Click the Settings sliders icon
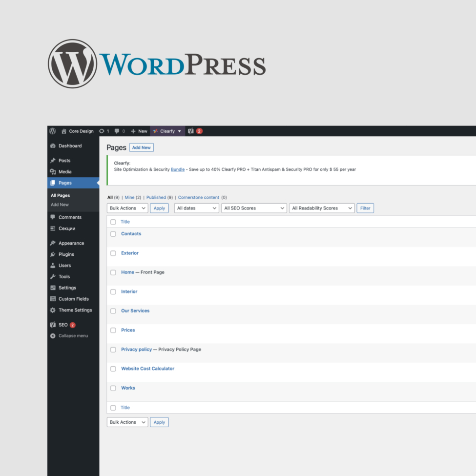The width and height of the screenshot is (476, 476). pos(53,288)
